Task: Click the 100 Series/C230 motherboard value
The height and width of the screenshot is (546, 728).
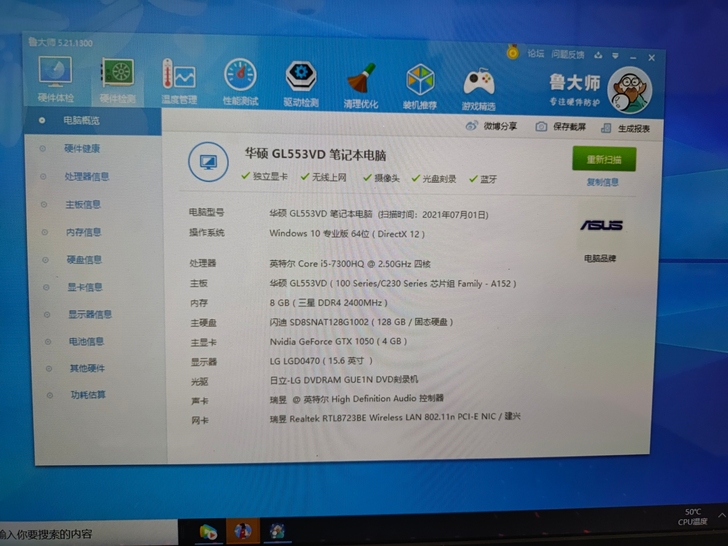Action: click(393, 283)
